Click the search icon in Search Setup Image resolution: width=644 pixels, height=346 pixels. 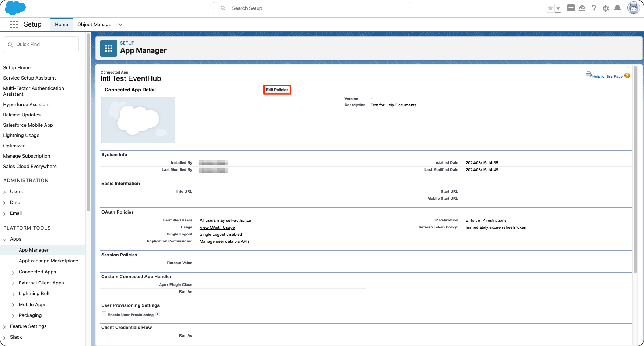223,8
